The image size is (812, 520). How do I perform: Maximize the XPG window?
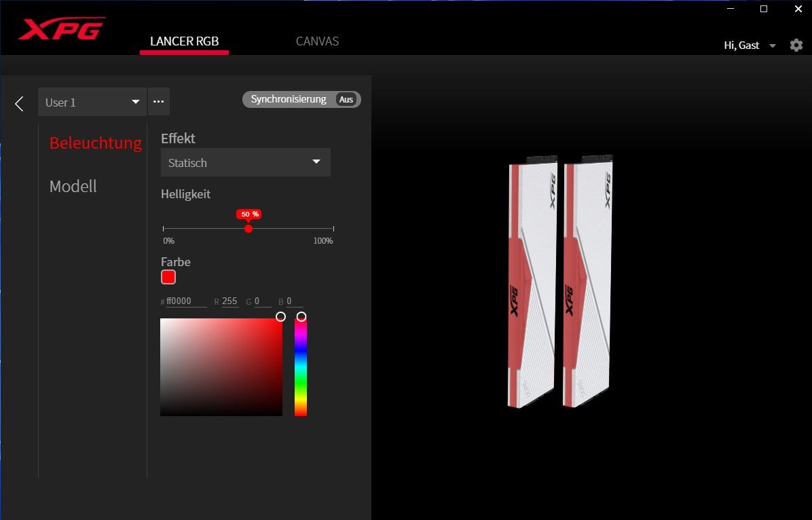click(x=764, y=9)
